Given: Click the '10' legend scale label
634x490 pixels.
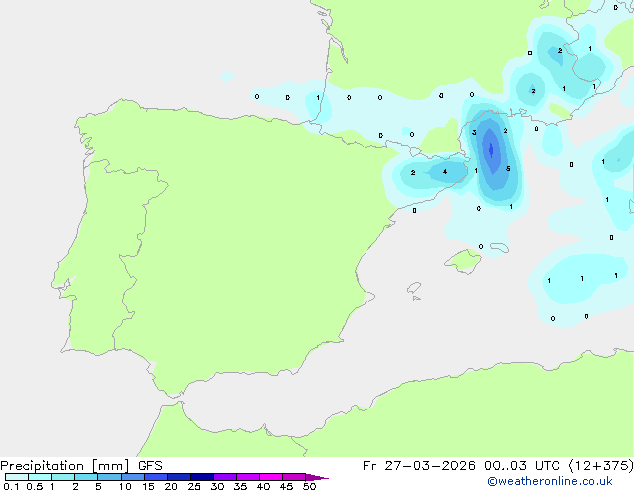Looking at the screenshot, I should click(125, 486).
